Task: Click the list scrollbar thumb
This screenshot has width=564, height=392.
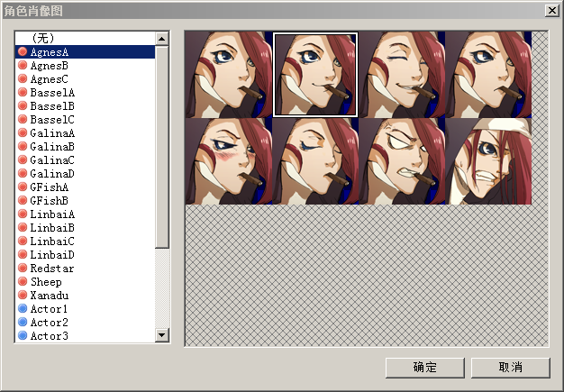Action: click(x=162, y=147)
